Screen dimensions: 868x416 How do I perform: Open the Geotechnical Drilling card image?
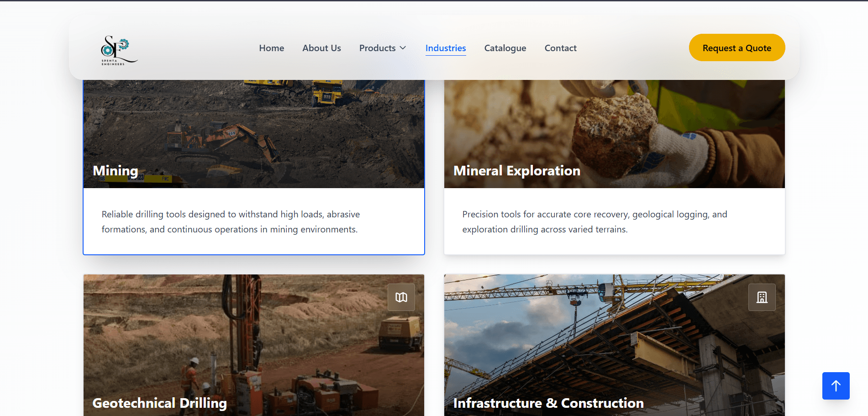pyautogui.click(x=254, y=345)
